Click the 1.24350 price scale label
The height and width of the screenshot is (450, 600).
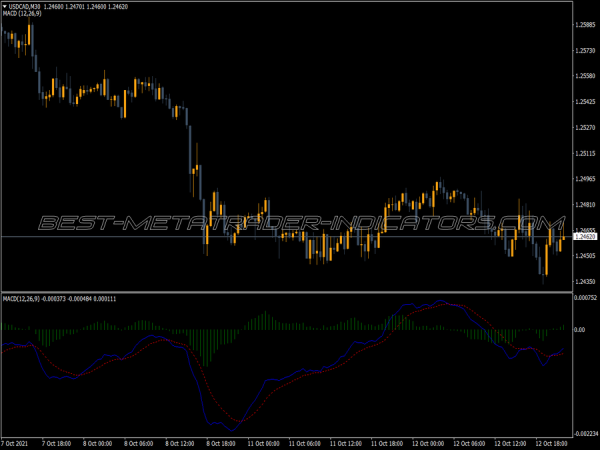point(585,282)
